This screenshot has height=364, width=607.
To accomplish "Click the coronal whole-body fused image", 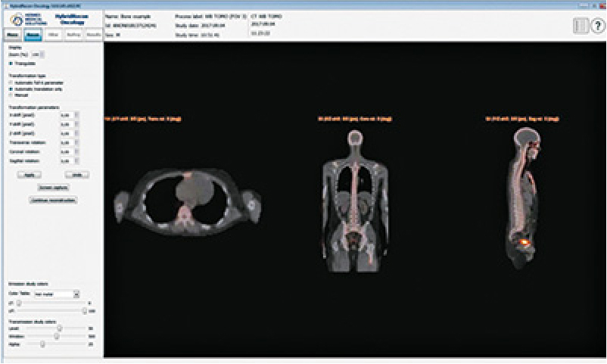I will click(355, 201).
